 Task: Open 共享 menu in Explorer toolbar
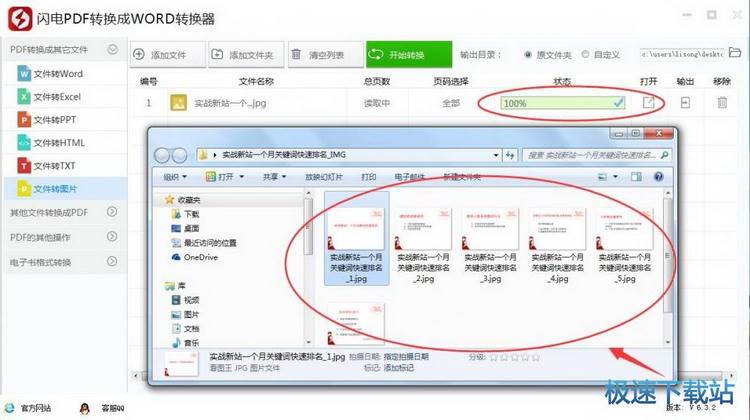[274, 177]
